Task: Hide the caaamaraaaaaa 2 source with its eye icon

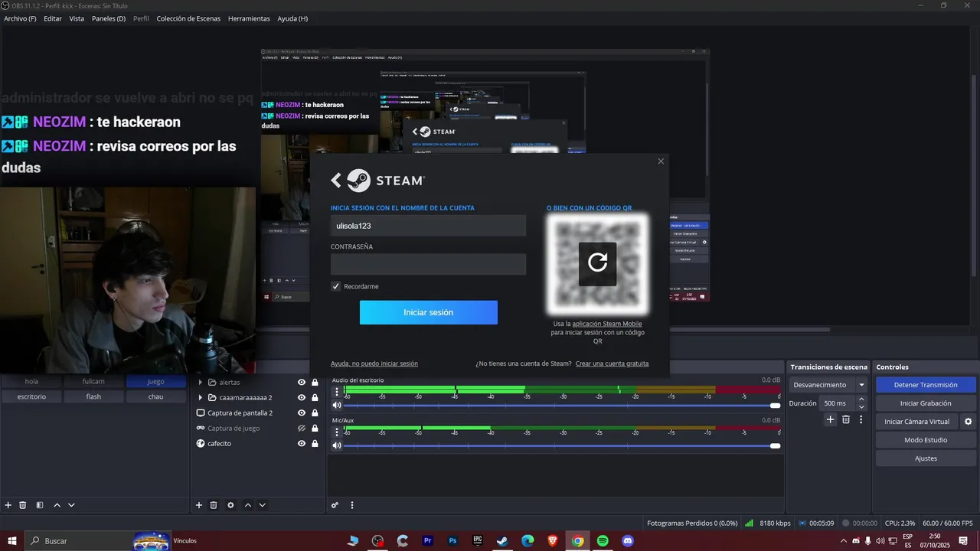Action: [x=302, y=398]
